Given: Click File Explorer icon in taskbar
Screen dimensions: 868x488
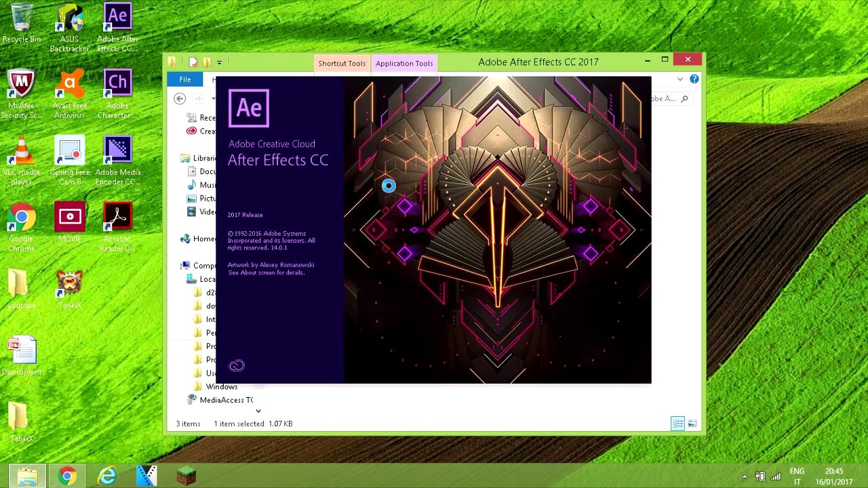Looking at the screenshot, I should click(x=27, y=476).
